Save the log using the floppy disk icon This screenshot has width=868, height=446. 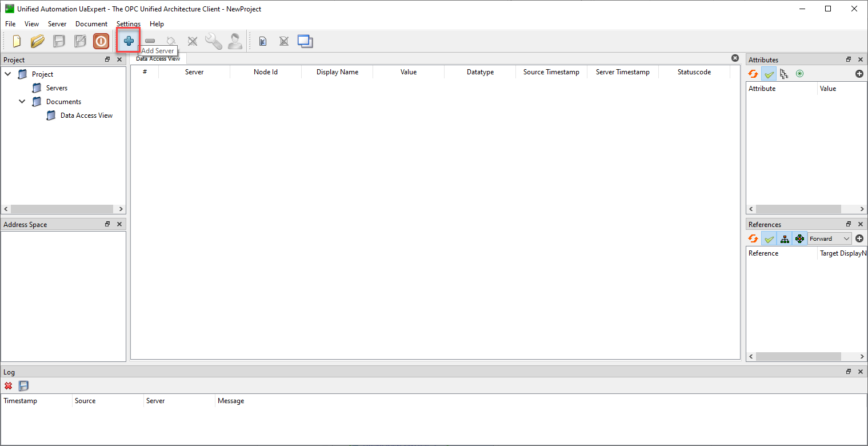pos(23,386)
